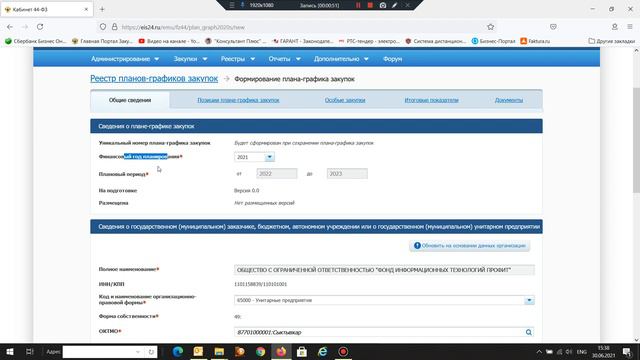Image resolution: width=640 pixels, height=360 pixels.
Task: Click the OKTMO search magnifier icon
Action: (x=529, y=332)
